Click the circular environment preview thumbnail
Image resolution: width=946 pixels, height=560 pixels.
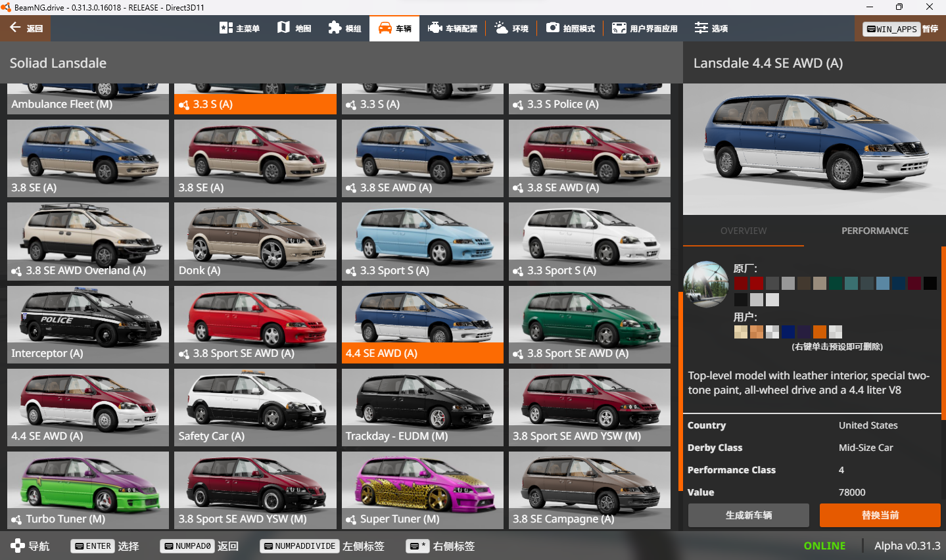click(x=706, y=284)
